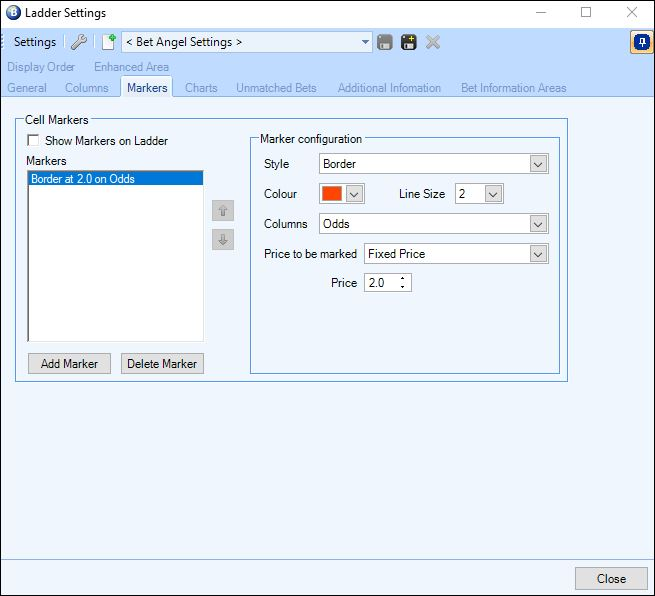Image resolution: width=655 pixels, height=596 pixels.
Task: Increase Price with the stepper up arrow
Action: coord(402,279)
